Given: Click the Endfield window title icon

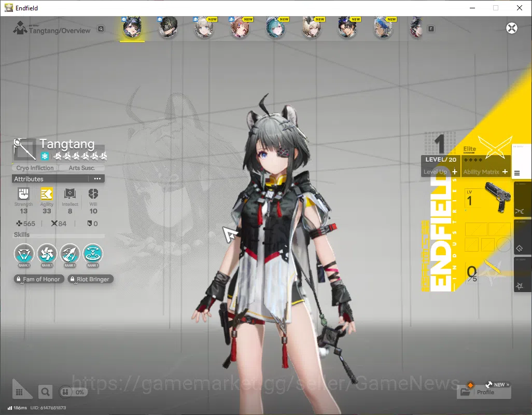Looking at the screenshot, I should coord(8,7).
